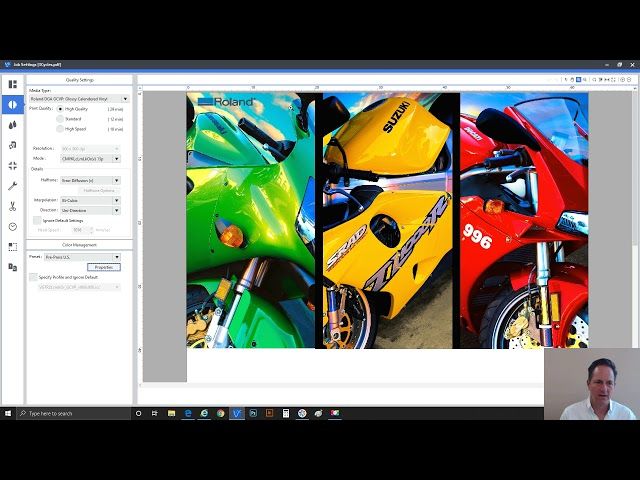Open the clock icon in the sidebar

[x=12, y=226]
